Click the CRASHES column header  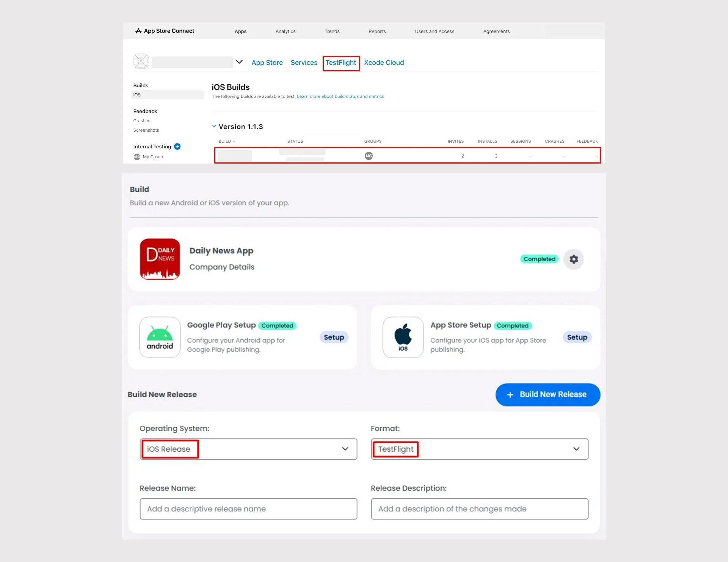point(555,141)
